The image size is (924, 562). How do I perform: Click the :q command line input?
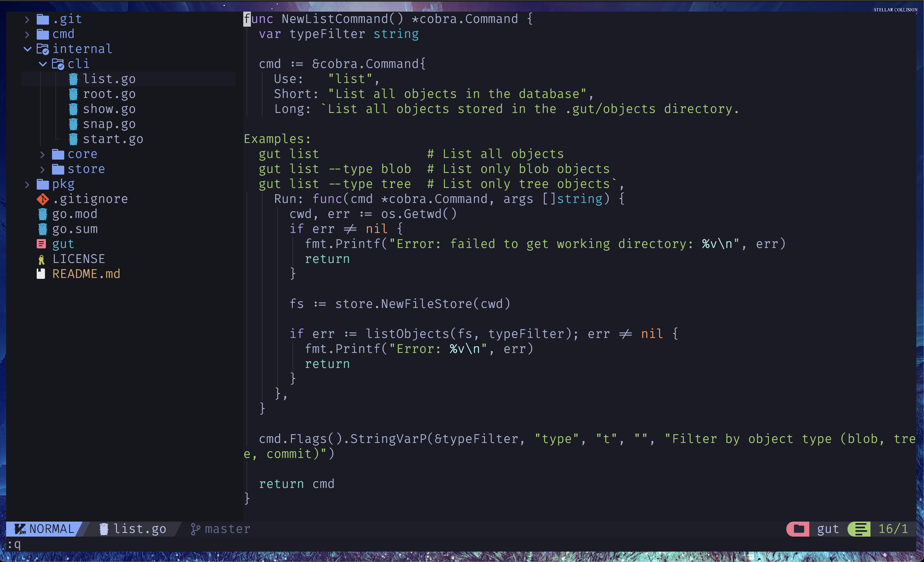(x=15, y=544)
